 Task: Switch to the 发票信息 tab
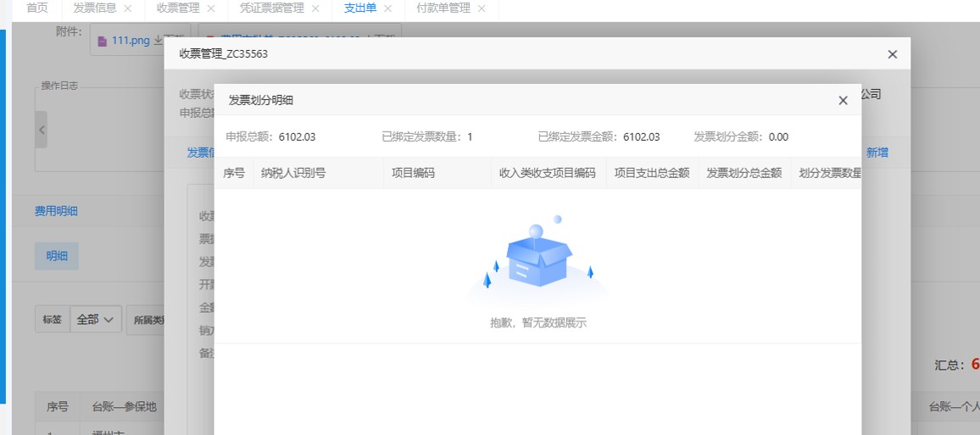tap(95, 8)
